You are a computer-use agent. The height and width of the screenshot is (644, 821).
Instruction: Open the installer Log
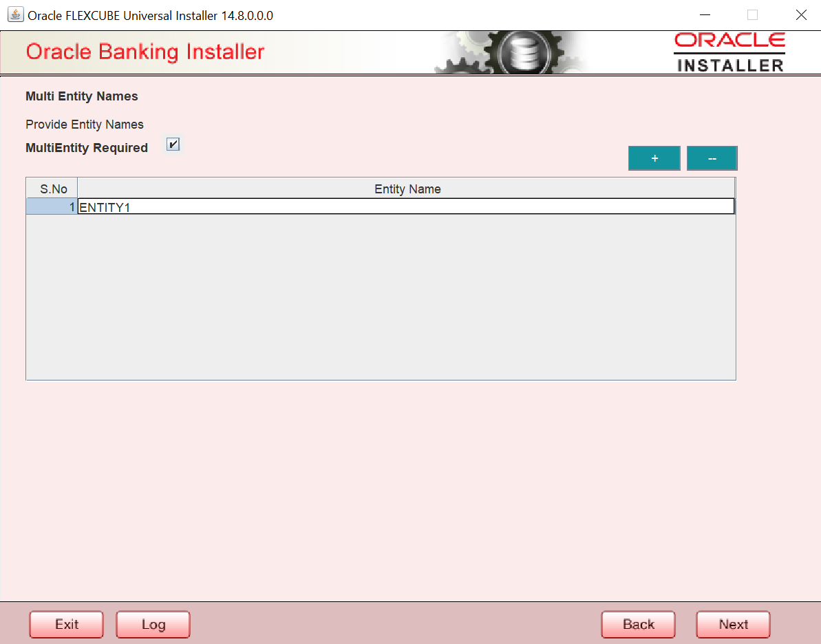(153, 624)
